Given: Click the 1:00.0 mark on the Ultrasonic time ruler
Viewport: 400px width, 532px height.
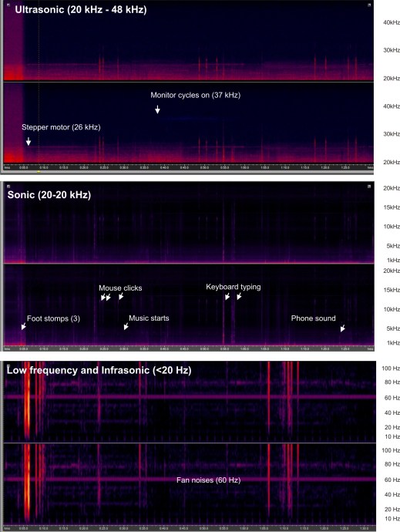Looking at the screenshot, I should pos(244,167).
